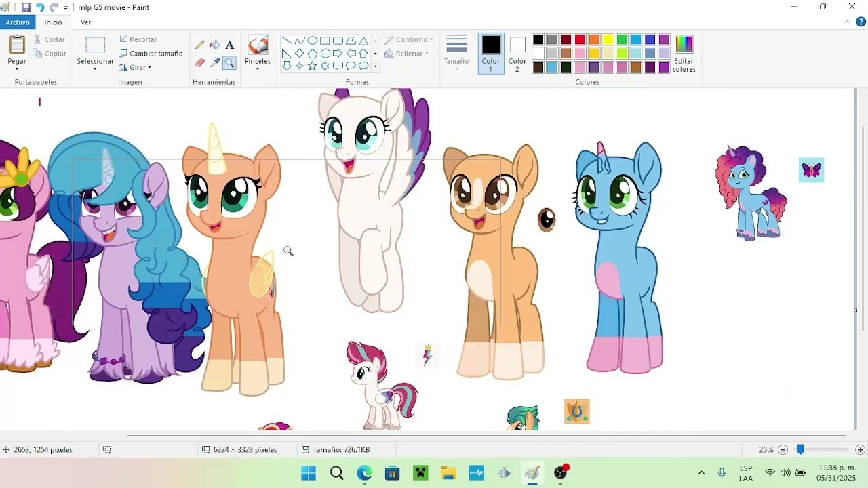The height and width of the screenshot is (488, 868).
Task: Choose the curve shape
Action: tap(300, 41)
